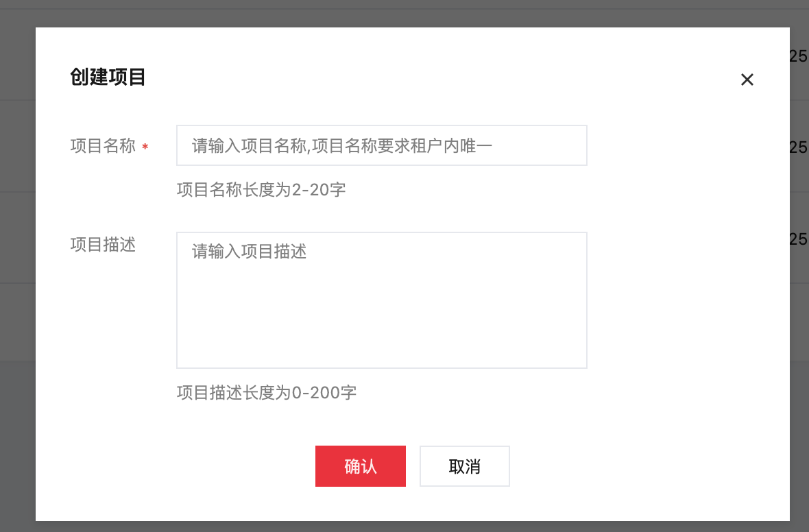Click hint text 项目名称长度为2-20字
The image size is (809, 532).
[x=261, y=189]
